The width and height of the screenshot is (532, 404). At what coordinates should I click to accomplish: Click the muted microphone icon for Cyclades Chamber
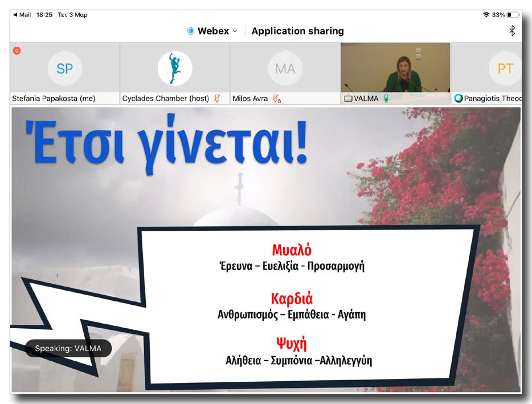click(x=216, y=99)
